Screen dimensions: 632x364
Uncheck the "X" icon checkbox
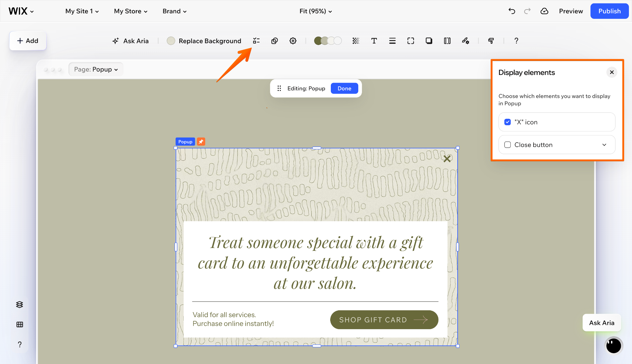click(507, 122)
